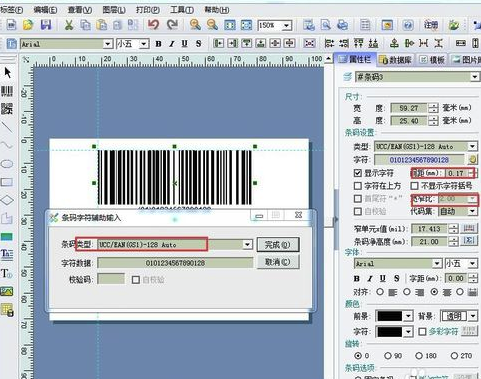The width and height of the screenshot is (481, 379).
Task: Open the 条码类型 dropdown in the dialog
Action: coord(247,244)
